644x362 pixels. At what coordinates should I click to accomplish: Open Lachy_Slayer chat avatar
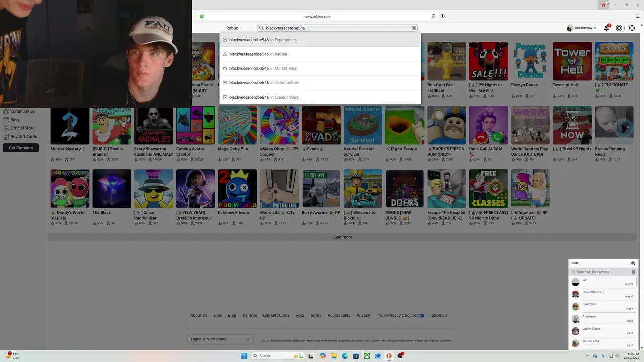click(x=575, y=331)
